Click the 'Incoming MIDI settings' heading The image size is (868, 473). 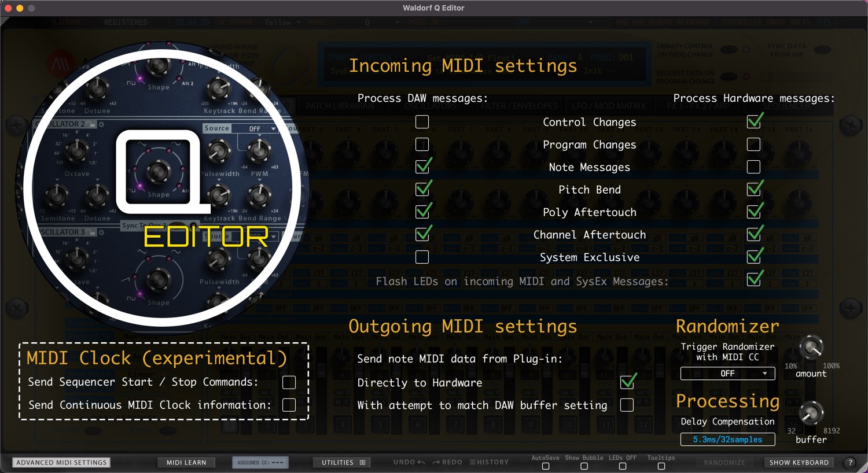(463, 66)
